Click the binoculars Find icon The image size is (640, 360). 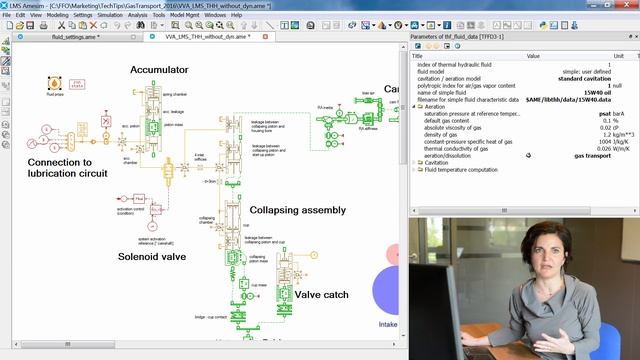(x=140, y=25)
